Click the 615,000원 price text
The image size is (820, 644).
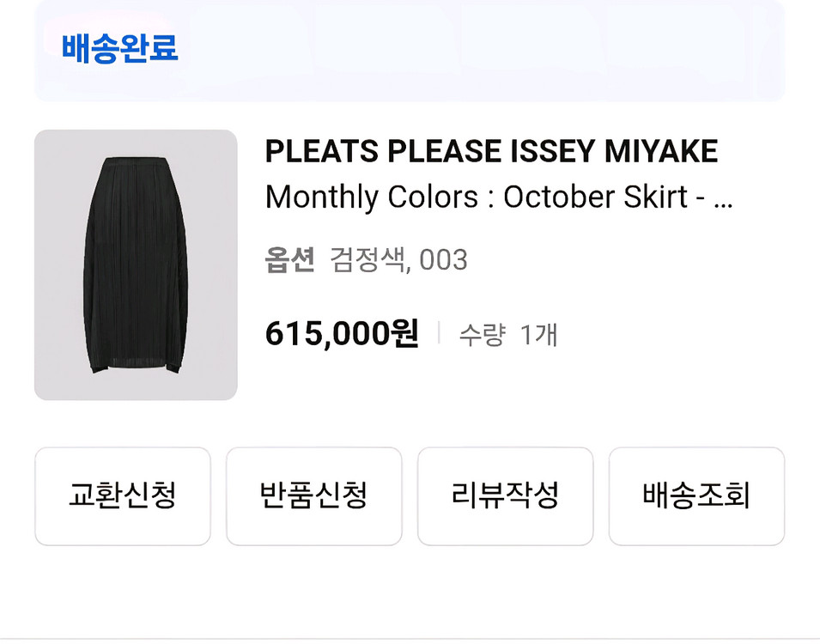click(343, 333)
